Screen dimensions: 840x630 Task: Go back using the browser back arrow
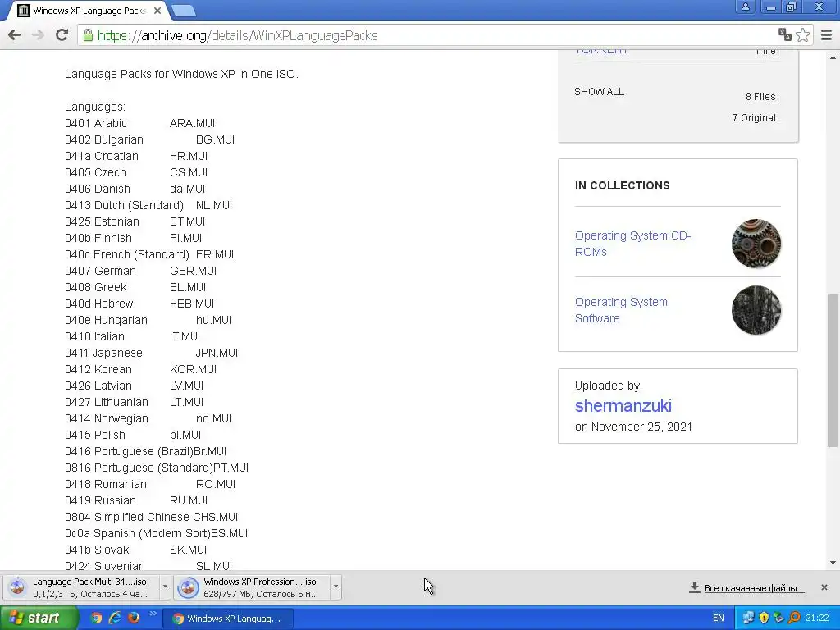pos(15,35)
